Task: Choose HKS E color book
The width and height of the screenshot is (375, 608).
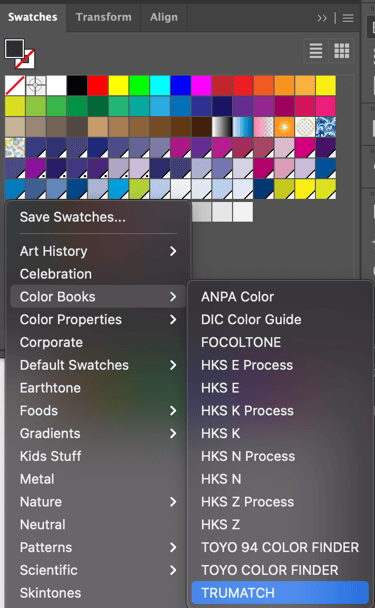Action: [x=280, y=388]
